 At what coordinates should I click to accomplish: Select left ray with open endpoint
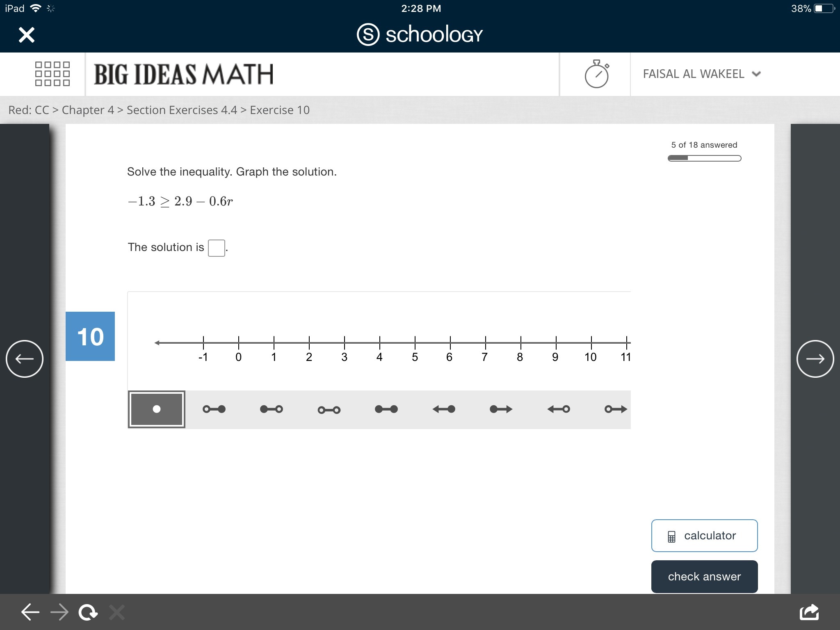pos(559,409)
